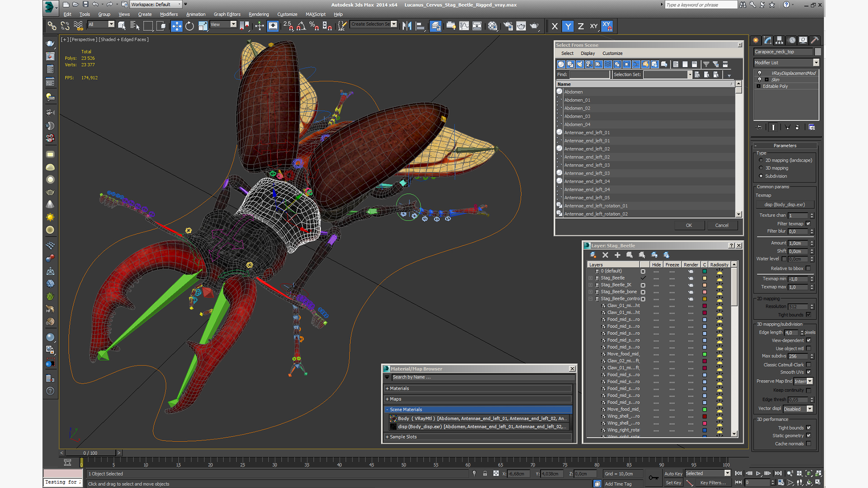The height and width of the screenshot is (488, 868).
Task: Activate the Select Object tool
Action: (122, 26)
